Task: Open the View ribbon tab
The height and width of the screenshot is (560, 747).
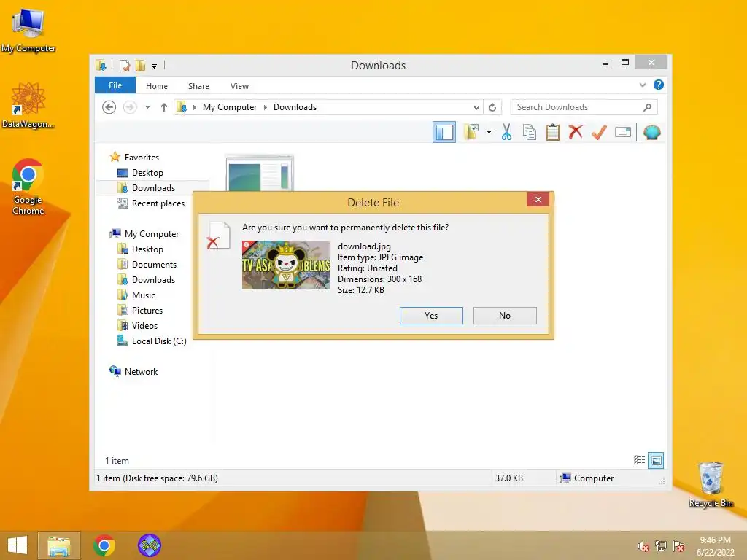Action: tap(239, 86)
